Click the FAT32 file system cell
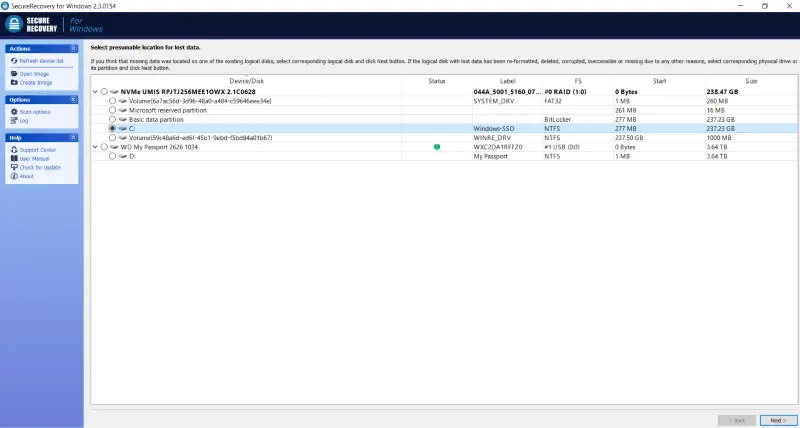The width and height of the screenshot is (800, 428). tap(553, 101)
